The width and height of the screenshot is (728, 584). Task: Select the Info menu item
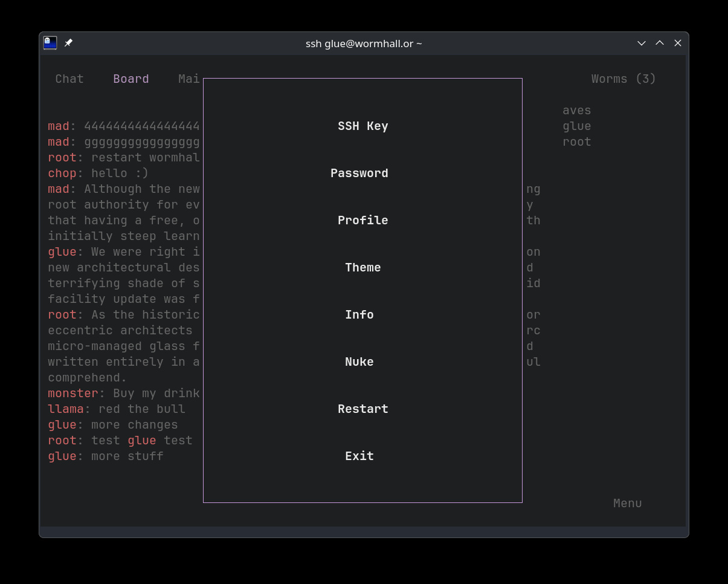pos(359,314)
